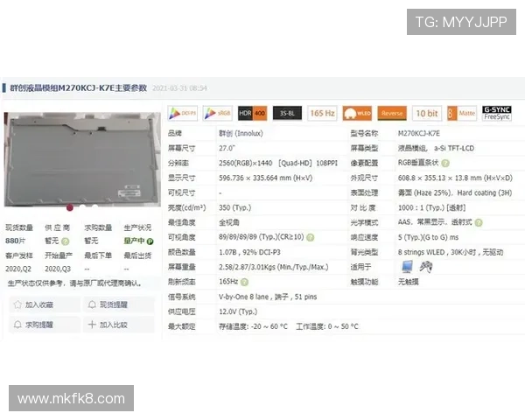
Task: Click the 165 Hz badge
Action: coord(322,113)
